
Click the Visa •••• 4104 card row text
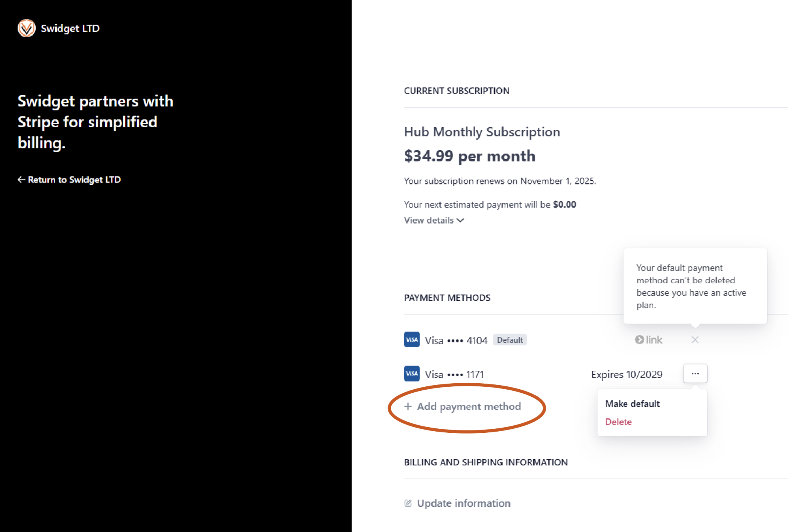tap(456, 340)
